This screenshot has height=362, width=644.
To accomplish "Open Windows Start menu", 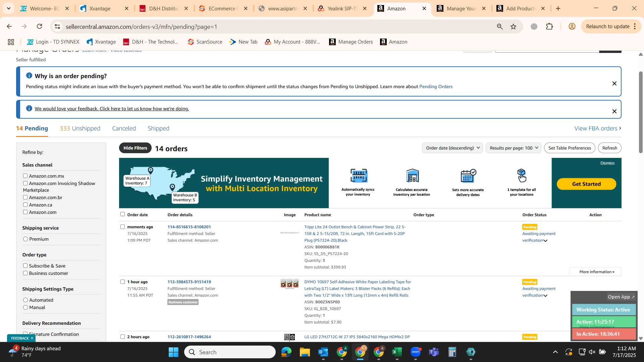I will (x=173, y=352).
